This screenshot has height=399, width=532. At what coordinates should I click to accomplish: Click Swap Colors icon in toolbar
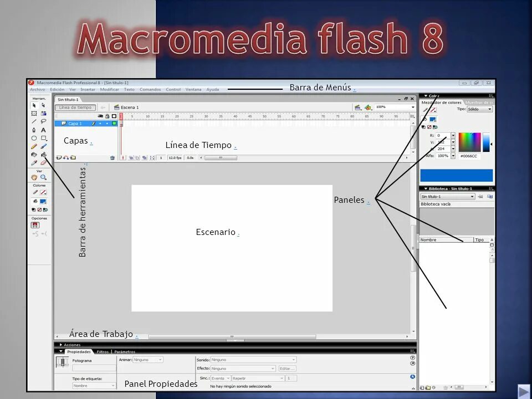pyautogui.click(x=45, y=209)
